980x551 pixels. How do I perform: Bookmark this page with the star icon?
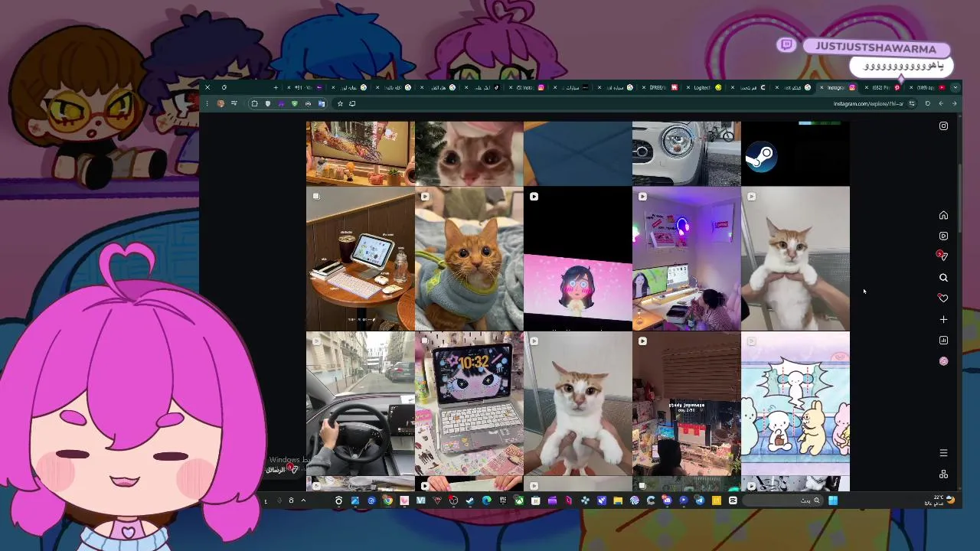[x=340, y=103]
